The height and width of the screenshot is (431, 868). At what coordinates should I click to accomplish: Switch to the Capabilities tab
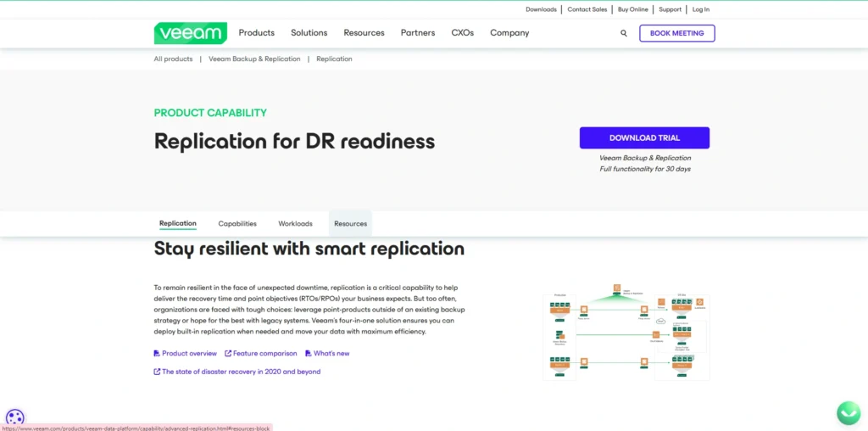237,224
